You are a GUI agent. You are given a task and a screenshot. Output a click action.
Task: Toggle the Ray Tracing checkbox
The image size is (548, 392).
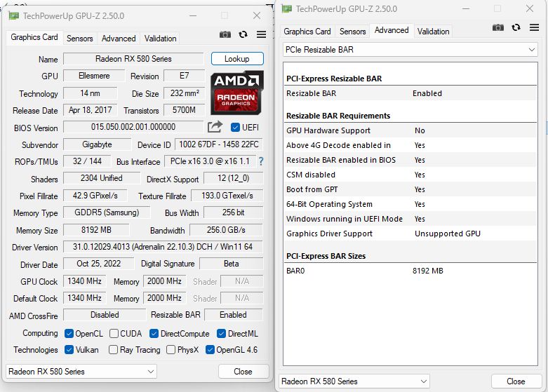coord(113,350)
